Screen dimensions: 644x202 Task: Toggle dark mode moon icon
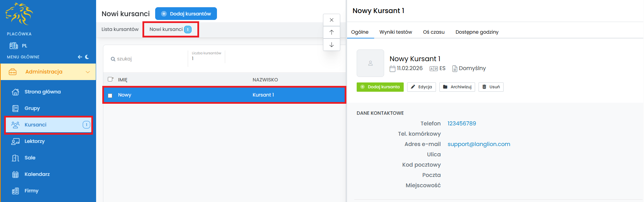point(87,57)
